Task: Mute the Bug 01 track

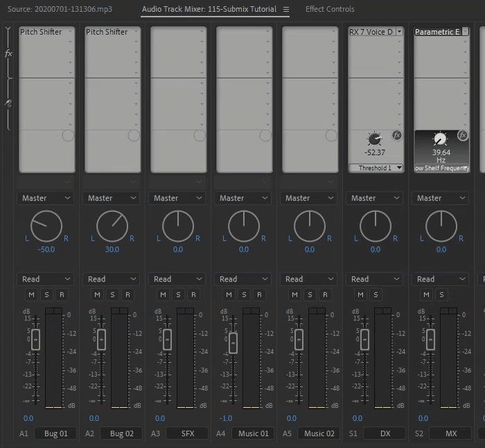Action: tap(31, 295)
